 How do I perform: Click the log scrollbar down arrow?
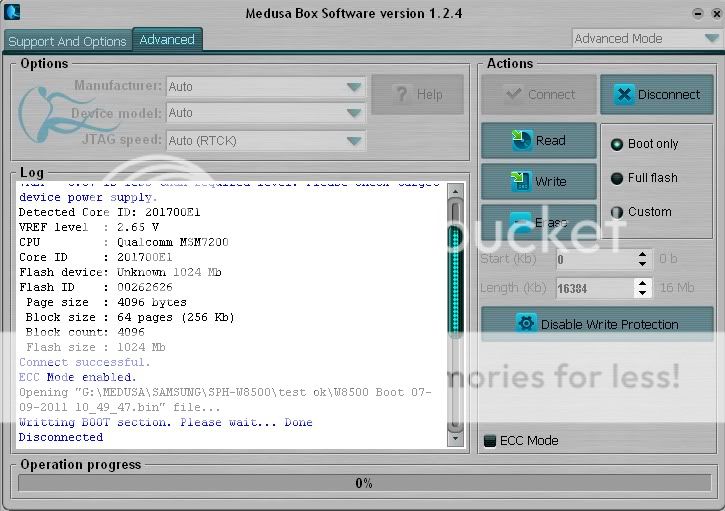click(x=455, y=438)
